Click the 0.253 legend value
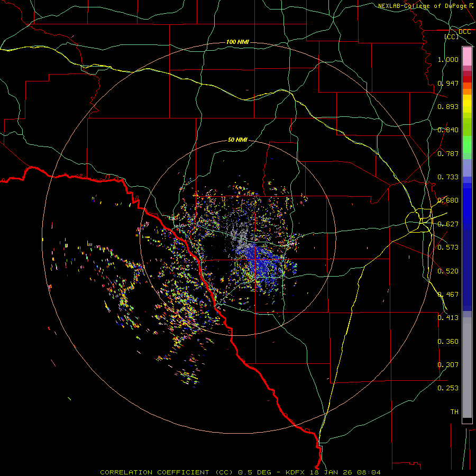476x476 pixels. pos(448,388)
